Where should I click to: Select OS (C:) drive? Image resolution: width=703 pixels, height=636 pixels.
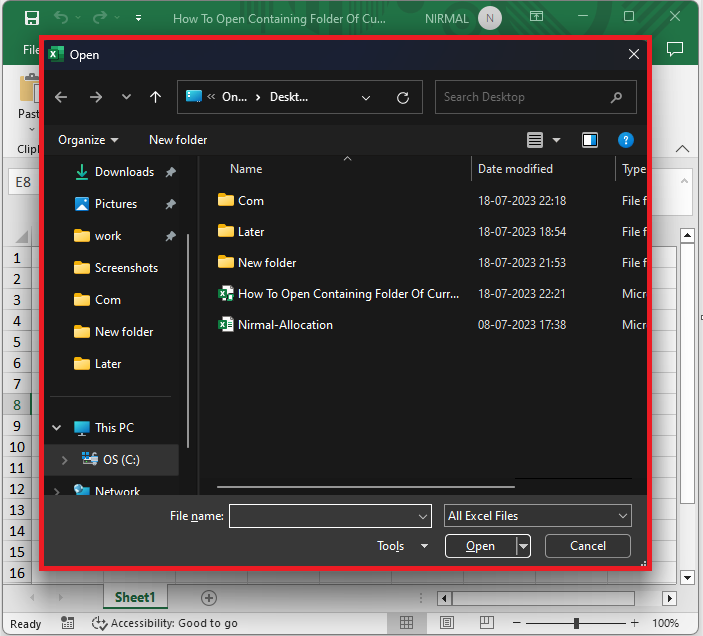coord(121,460)
